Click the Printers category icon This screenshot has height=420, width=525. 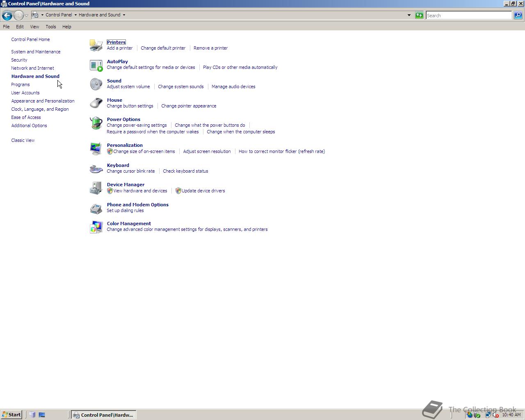pyautogui.click(x=96, y=45)
